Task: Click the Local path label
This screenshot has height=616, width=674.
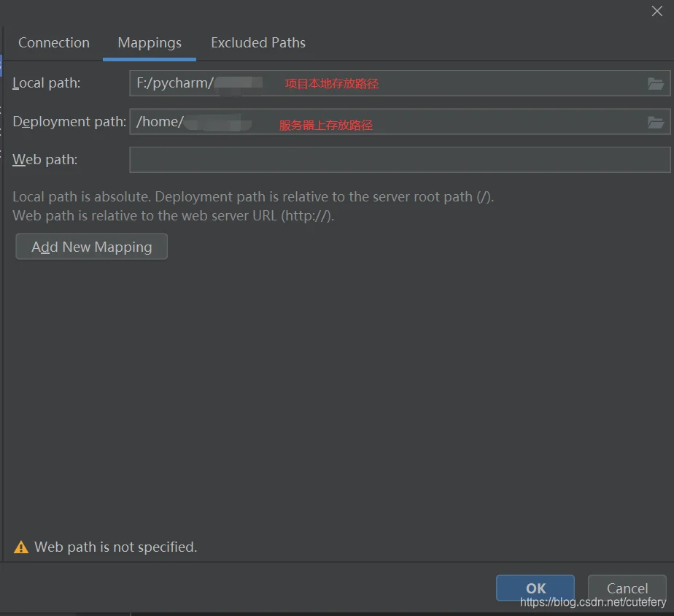Action: tap(47, 83)
